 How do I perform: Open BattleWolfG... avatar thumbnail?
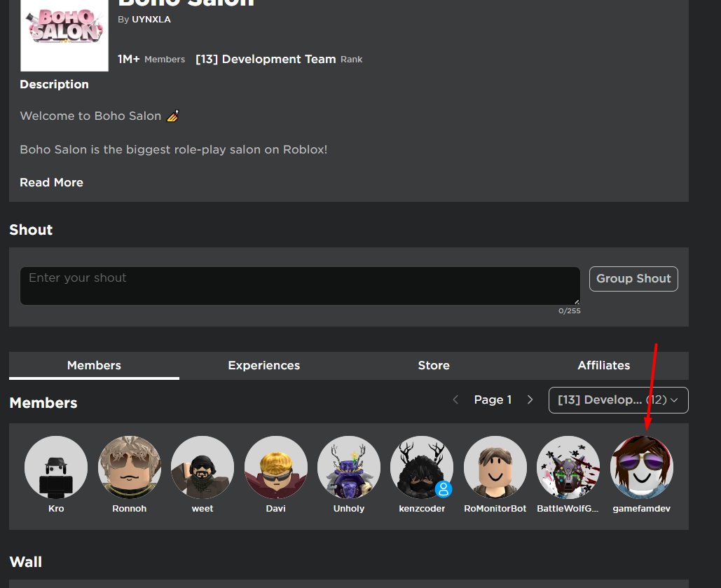568,467
